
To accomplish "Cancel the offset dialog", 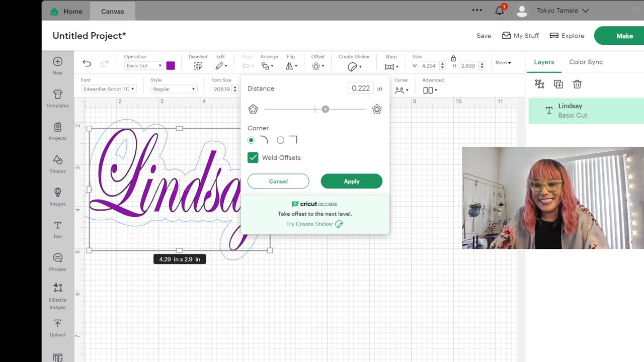I will (278, 181).
